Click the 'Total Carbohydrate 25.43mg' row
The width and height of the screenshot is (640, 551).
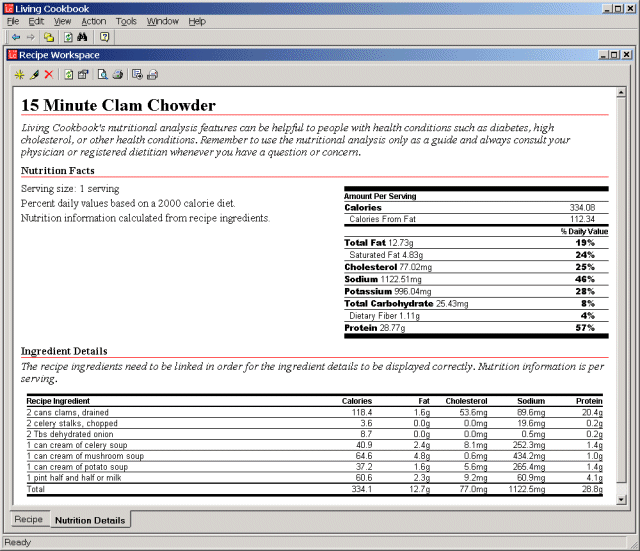tap(476, 304)
